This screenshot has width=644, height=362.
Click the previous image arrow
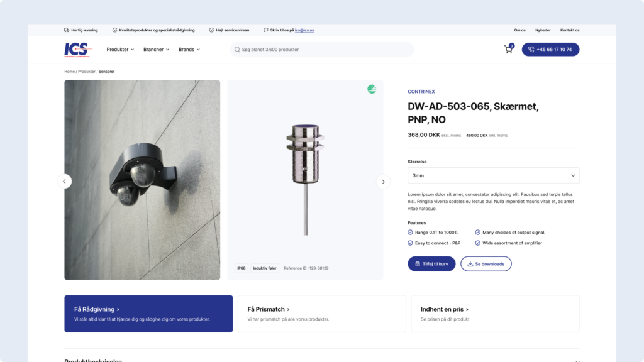pyautogui.click(x=64, y=181)
